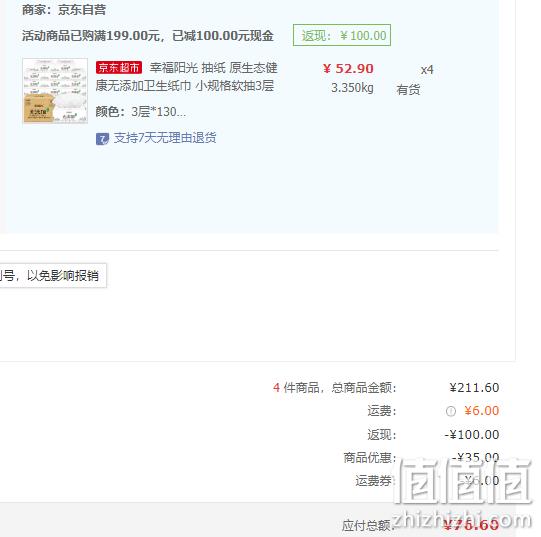Click the 返现 -¥100.00 summary line
The image size is (541, 537).
point(433,435)
